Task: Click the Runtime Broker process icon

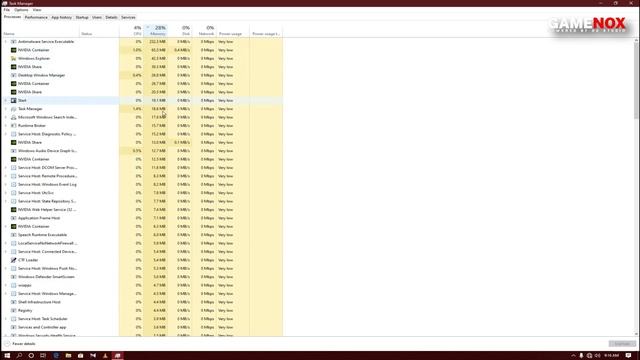Action: pyautogui.click(x=13, y=126)
